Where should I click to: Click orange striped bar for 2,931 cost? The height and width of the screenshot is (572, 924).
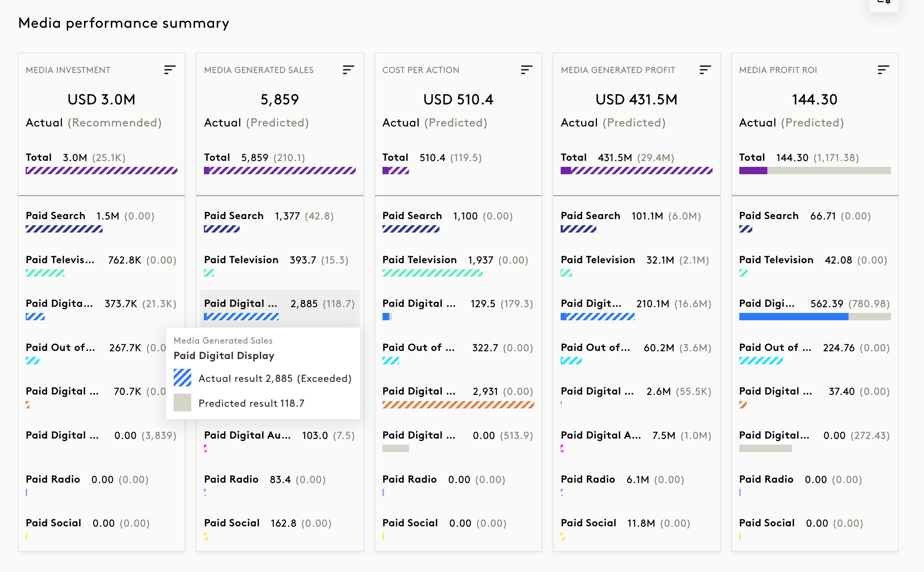(x=458, y=405)
